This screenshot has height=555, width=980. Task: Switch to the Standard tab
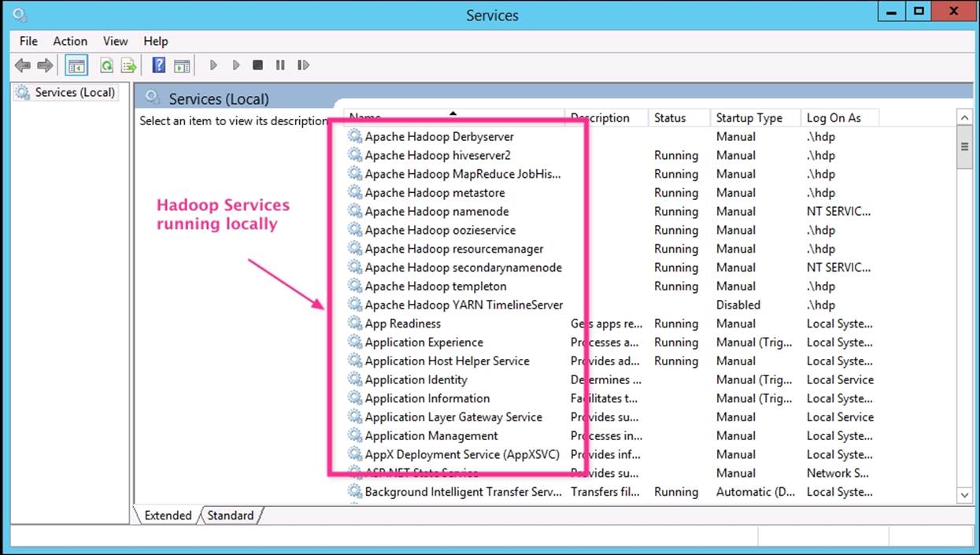(231, 516)
